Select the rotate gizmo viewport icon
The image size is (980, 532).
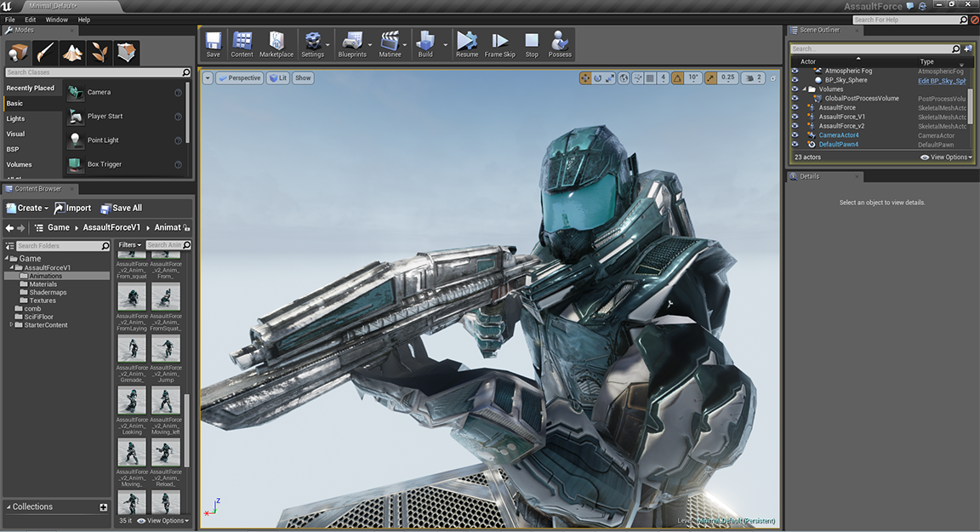coord(597,78)
